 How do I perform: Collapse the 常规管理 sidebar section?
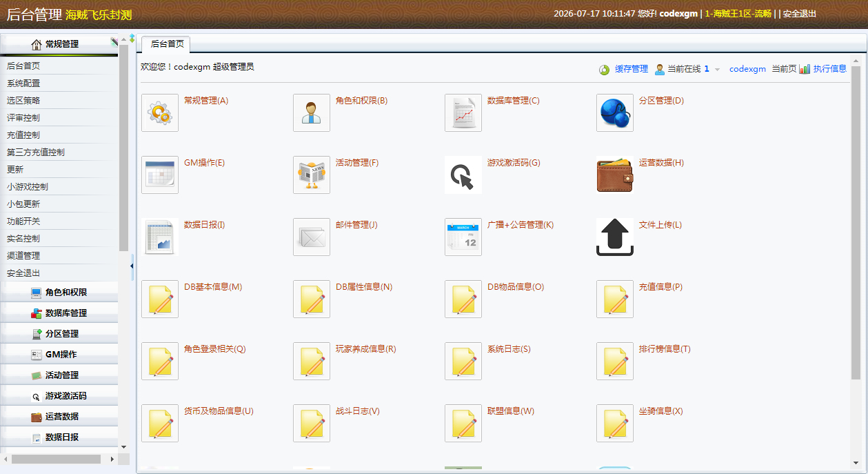[59, 44]
